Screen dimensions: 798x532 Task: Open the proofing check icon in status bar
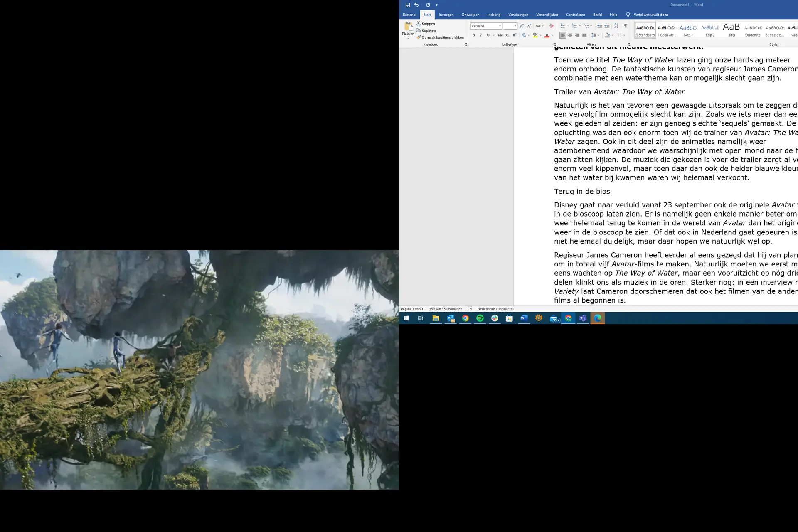[470, 309]
